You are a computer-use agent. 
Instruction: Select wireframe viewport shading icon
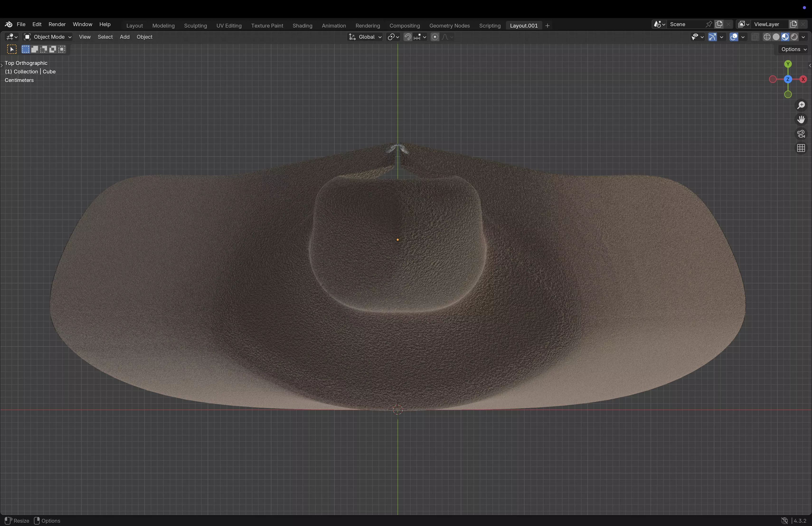click(767, 37)
